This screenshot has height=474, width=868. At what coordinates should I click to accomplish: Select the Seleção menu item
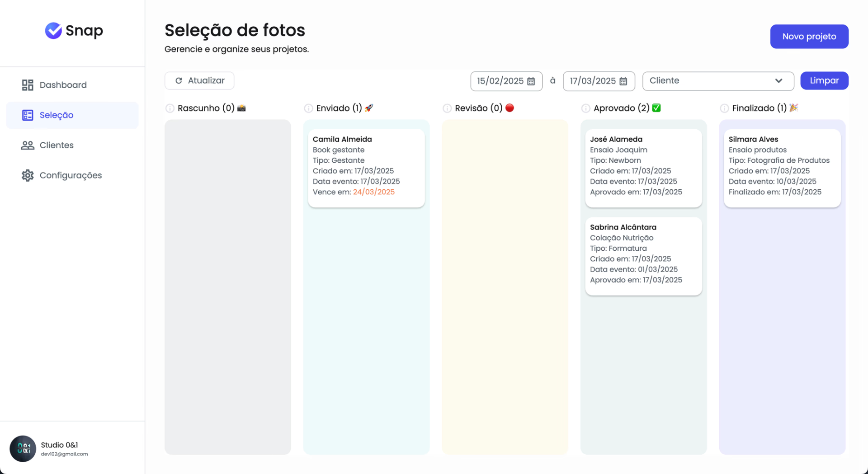point(72,115)
